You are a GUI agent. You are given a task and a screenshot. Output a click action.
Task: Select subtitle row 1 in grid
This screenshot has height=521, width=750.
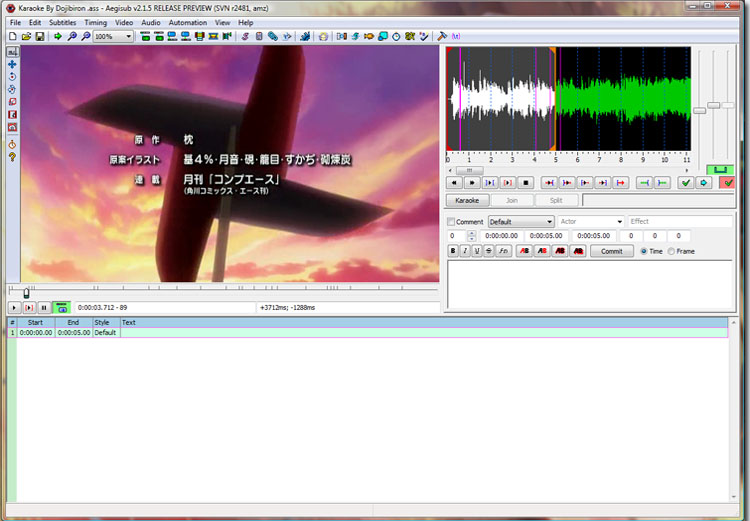tap(367, 333)
